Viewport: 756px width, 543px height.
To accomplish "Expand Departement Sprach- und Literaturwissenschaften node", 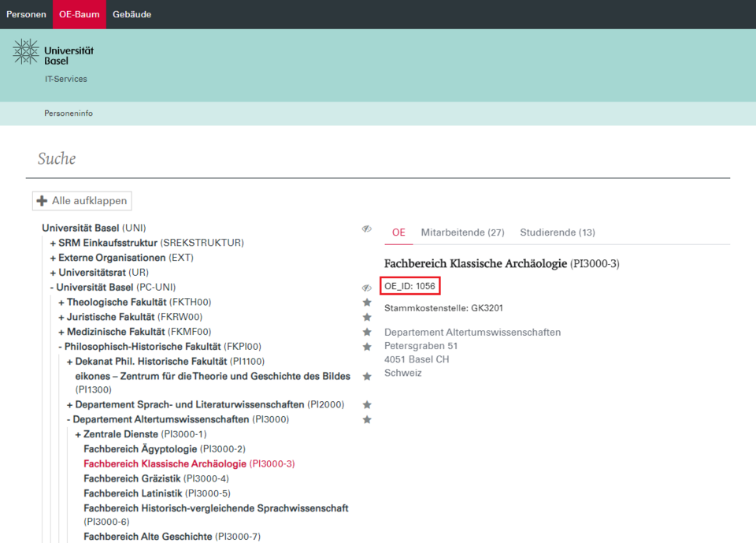I will tap(69, 405).
